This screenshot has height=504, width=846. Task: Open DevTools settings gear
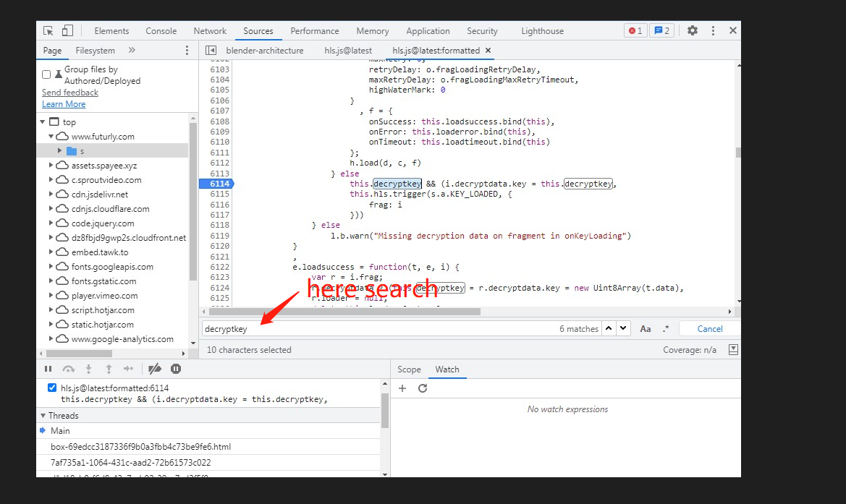693,30
